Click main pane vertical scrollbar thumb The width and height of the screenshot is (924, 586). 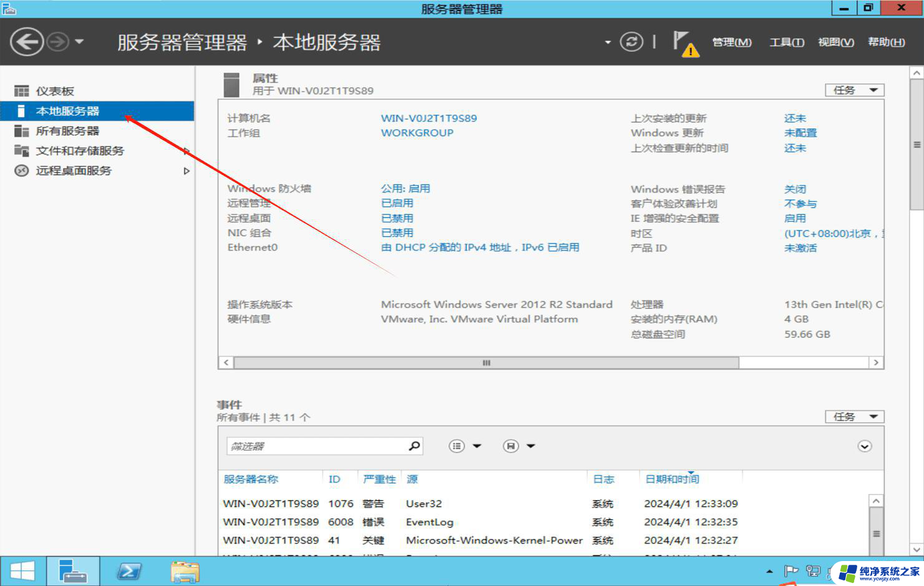click(917, 145)
